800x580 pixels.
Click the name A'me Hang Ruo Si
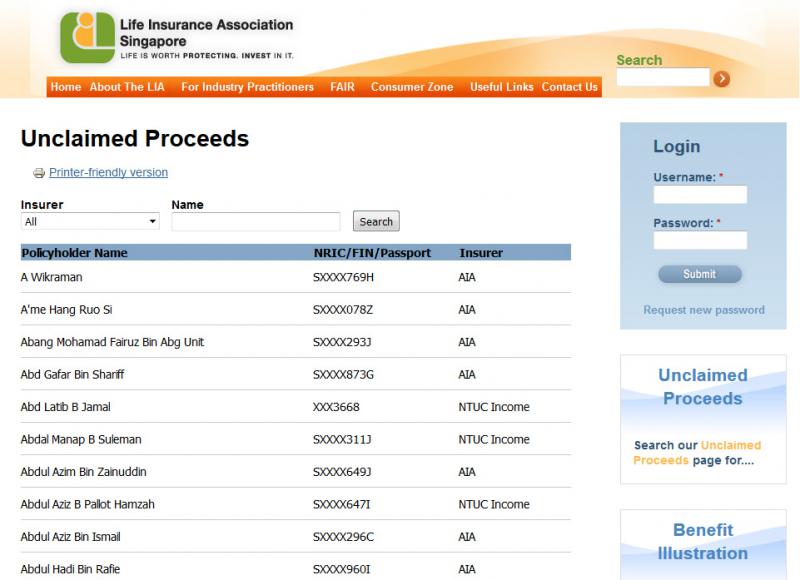[x=66, y=310]
